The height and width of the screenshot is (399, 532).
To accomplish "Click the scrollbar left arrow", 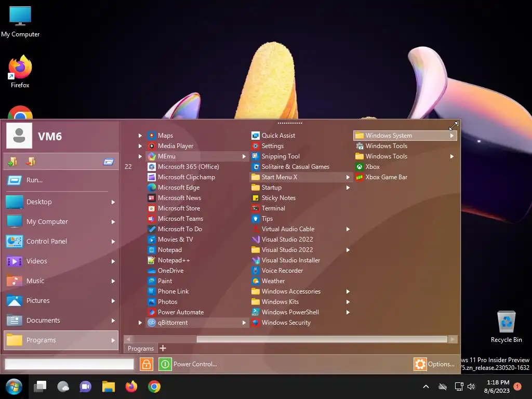I will pos(128,339).
